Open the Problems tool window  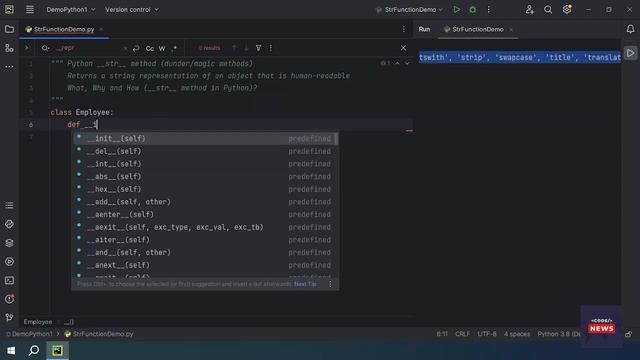(9, 299)
